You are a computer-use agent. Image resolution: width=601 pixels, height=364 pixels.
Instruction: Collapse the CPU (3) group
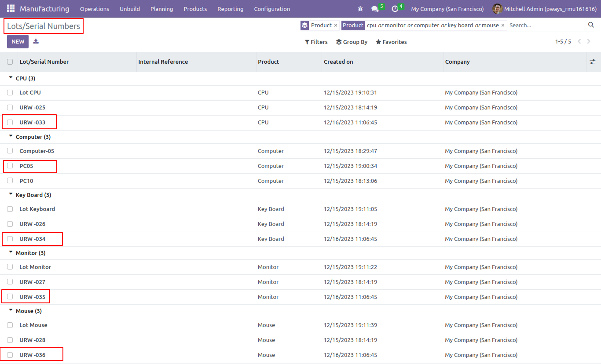pos(22,78)
